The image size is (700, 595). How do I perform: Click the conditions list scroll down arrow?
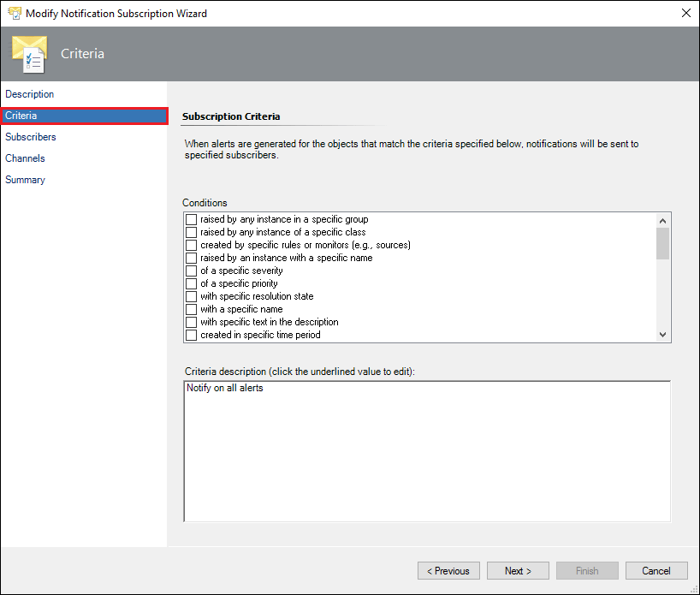pyautogui.click(x=662, y=335)
